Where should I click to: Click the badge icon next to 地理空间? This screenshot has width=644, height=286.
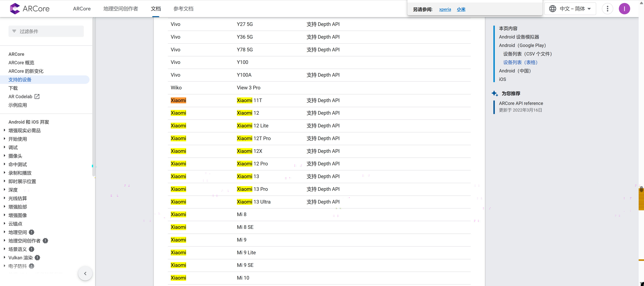[x=31, y=232]
